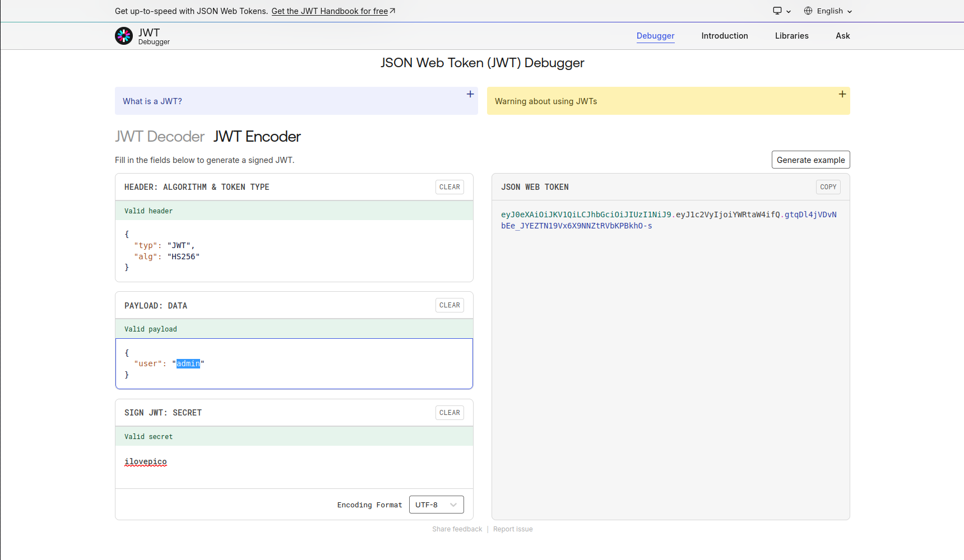Click the globe language icon
The height and width of the screenshot is (560, 964).
point(808,11)
